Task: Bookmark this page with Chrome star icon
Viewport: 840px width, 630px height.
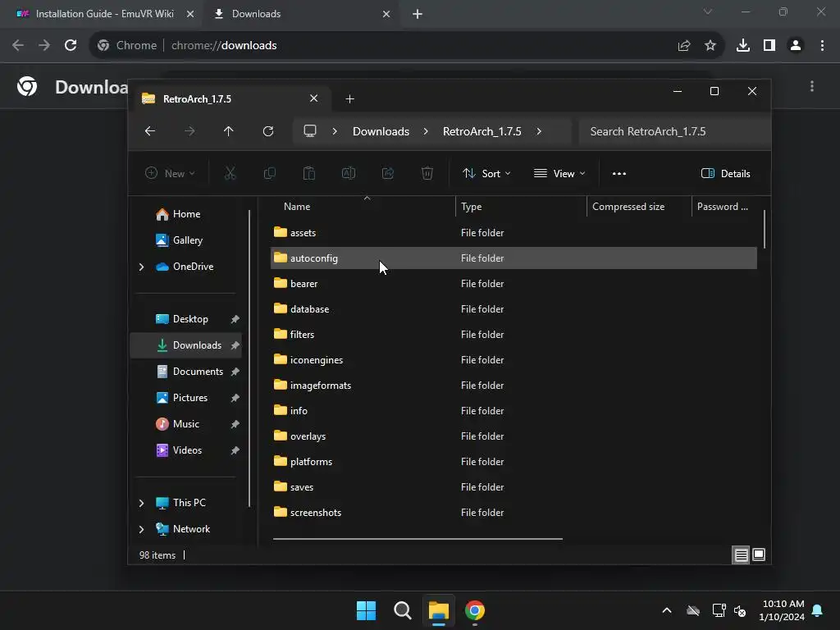Action: point(710,46)
